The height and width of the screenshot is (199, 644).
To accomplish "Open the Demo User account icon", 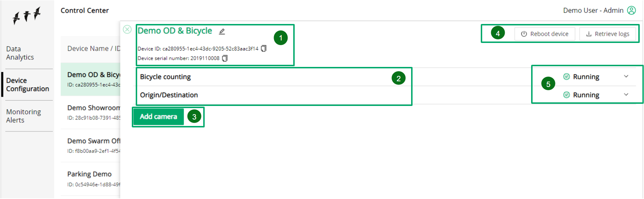I will coord(631,10).
